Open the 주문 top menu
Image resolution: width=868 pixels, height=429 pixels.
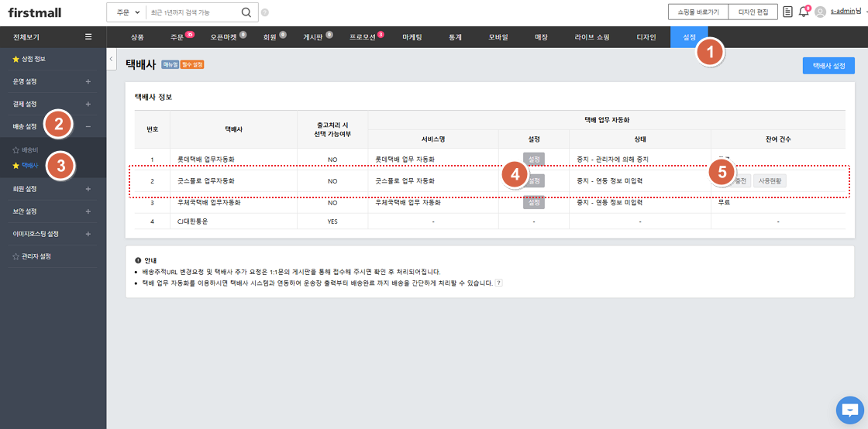coord(177,38)
